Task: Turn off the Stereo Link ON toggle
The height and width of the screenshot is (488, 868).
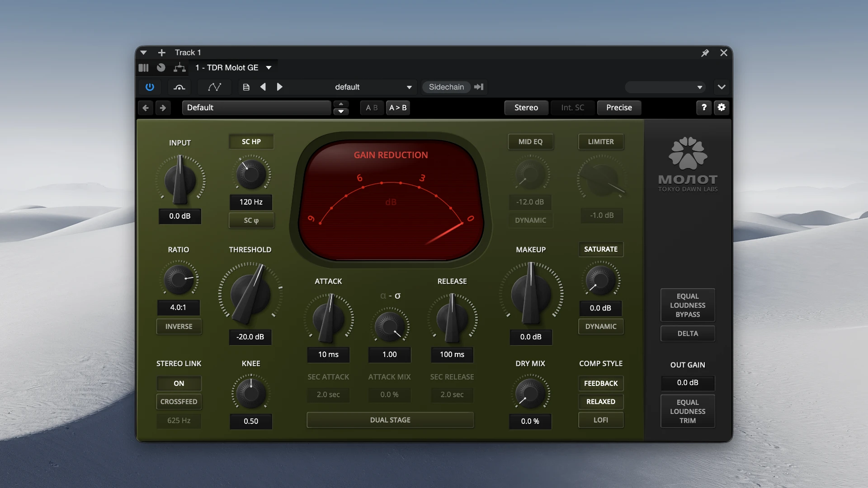Action: click(179, 383)
